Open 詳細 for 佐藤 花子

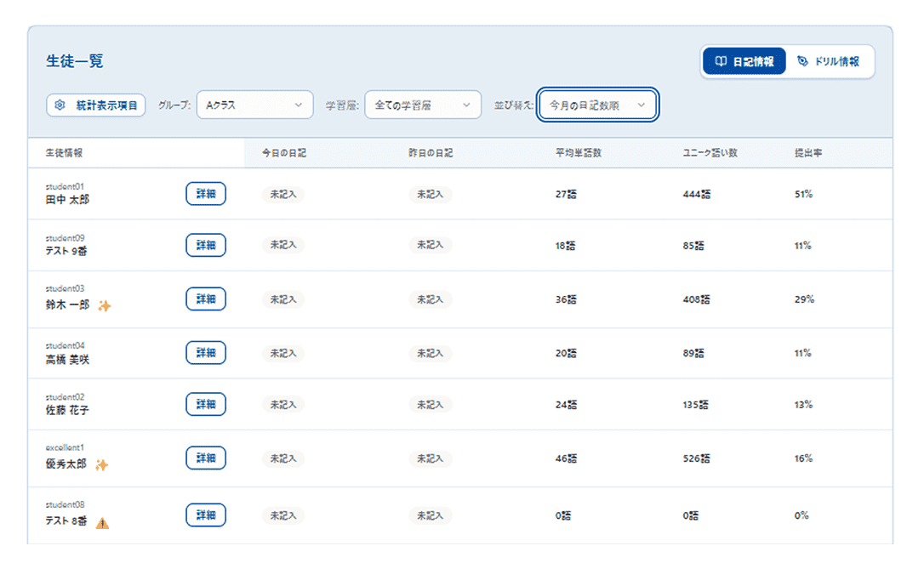[x=206, y=404]
